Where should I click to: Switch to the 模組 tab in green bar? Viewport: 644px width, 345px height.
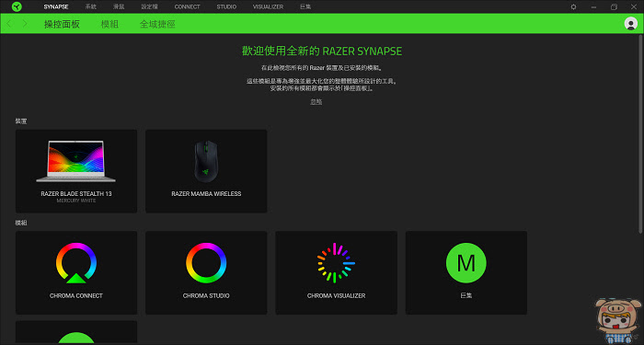click(x=109, y=24)
